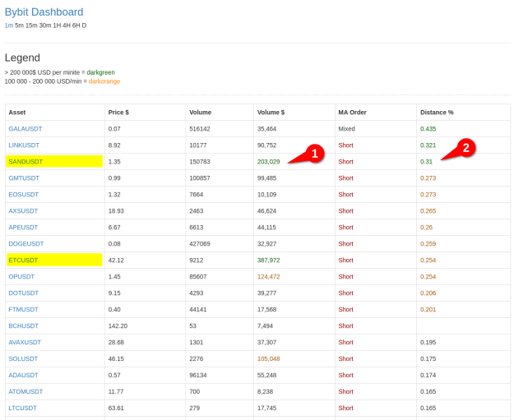Click the 96134 volume cell
The width and height of the screenshot is (514, 420).
pos(198,375)
